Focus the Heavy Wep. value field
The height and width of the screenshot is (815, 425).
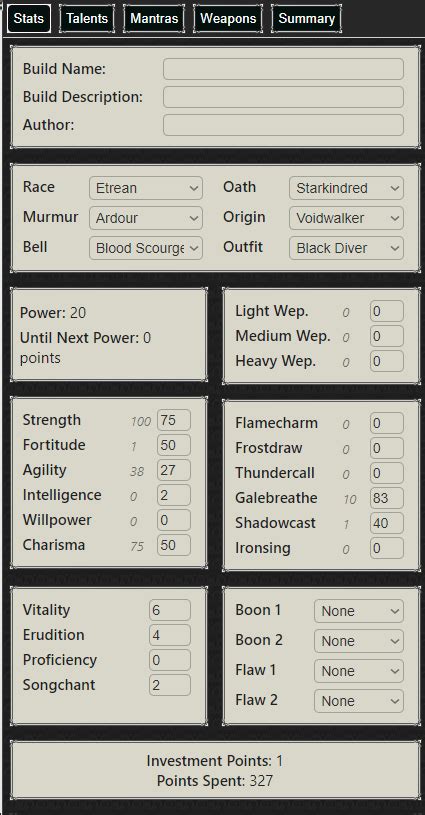click(x=387, y=361)
